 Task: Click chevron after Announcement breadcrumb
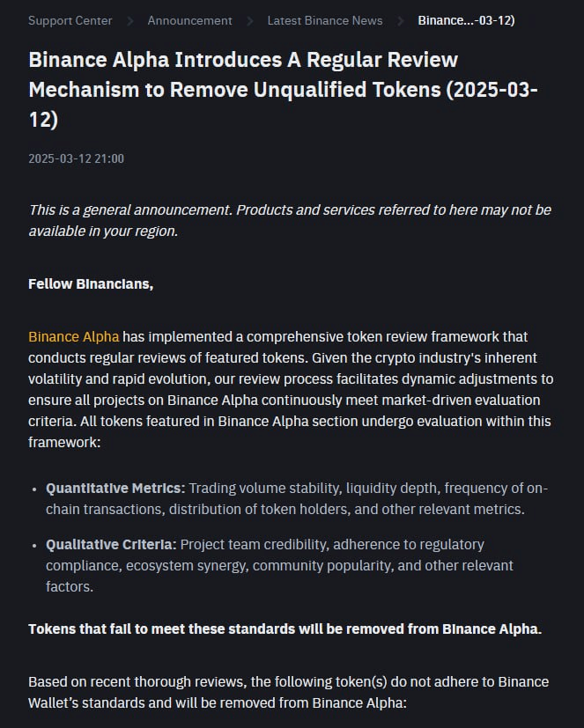tap(250, 20)
